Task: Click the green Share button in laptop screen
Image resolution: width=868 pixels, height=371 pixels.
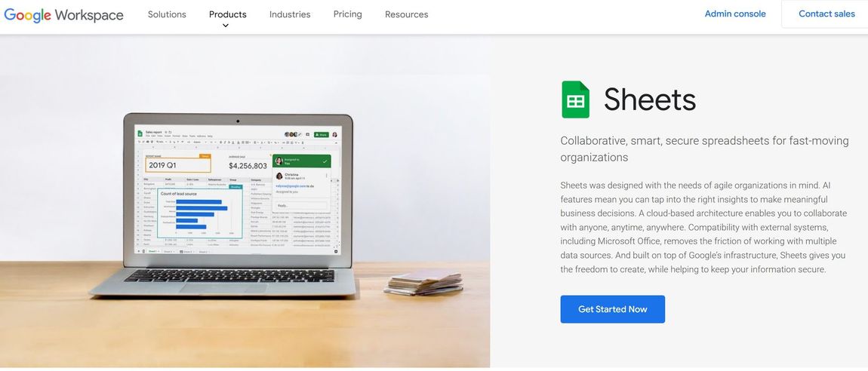Action: tap(321, 134)
